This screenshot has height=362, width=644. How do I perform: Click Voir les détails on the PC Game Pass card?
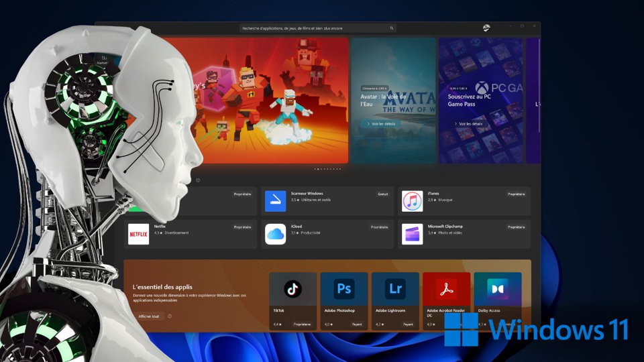(x=468, y=123)
